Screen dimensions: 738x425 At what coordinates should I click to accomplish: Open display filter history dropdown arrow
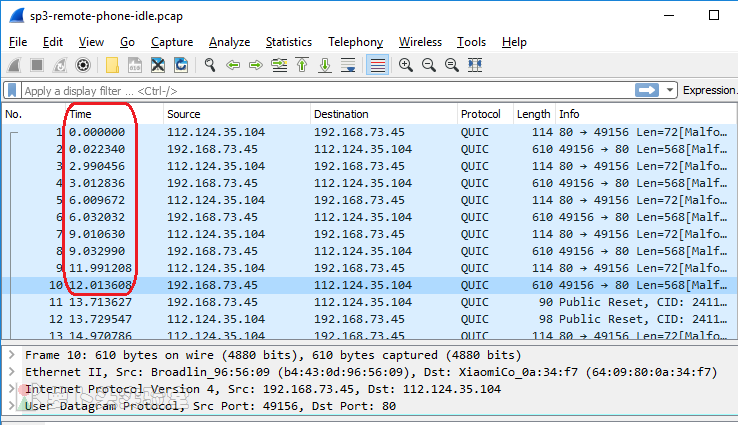[670, 90]
